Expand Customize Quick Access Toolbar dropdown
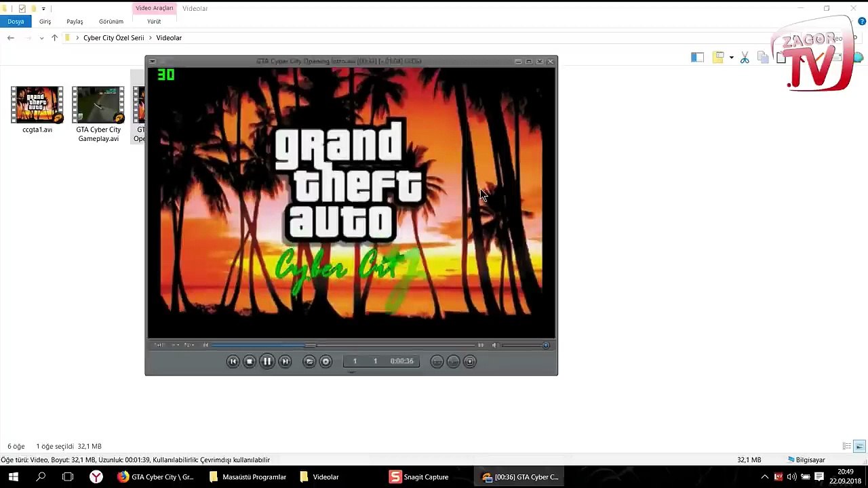The height and width of the screenshot is (488, 868). (x=44, y=9)
